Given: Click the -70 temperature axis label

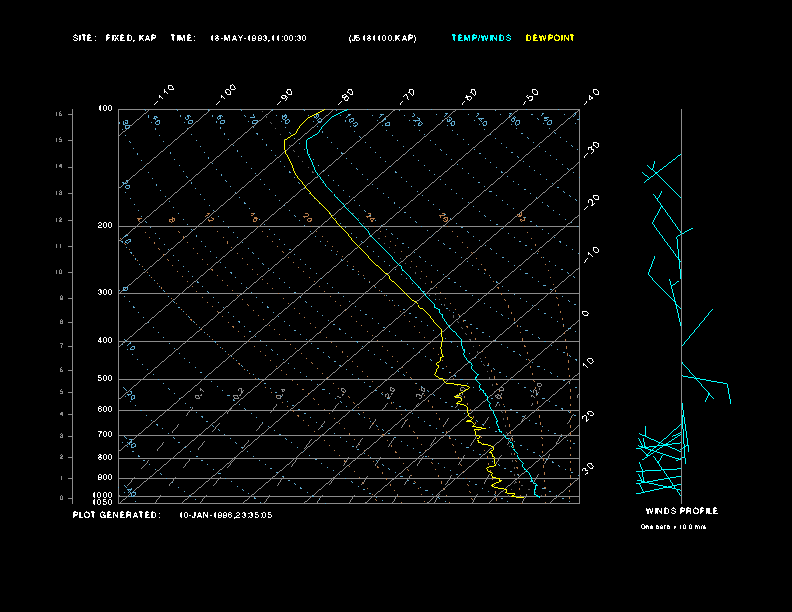Looking at the screenshot, I should pos(408,96).
